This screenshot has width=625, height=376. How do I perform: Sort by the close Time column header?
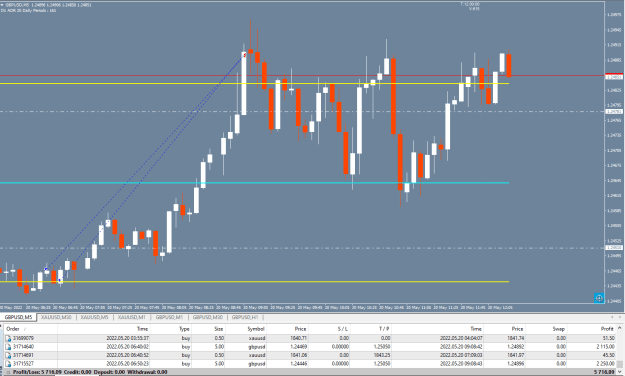(438, 329)
